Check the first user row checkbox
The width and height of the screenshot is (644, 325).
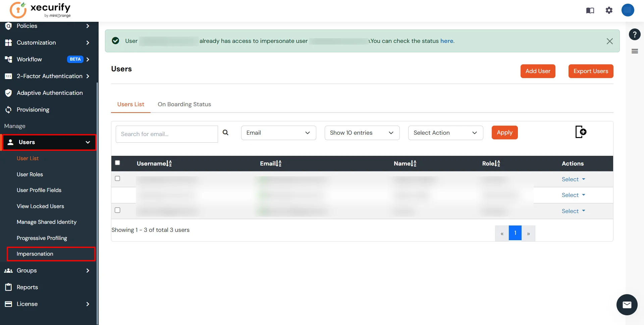coord(117,179)
